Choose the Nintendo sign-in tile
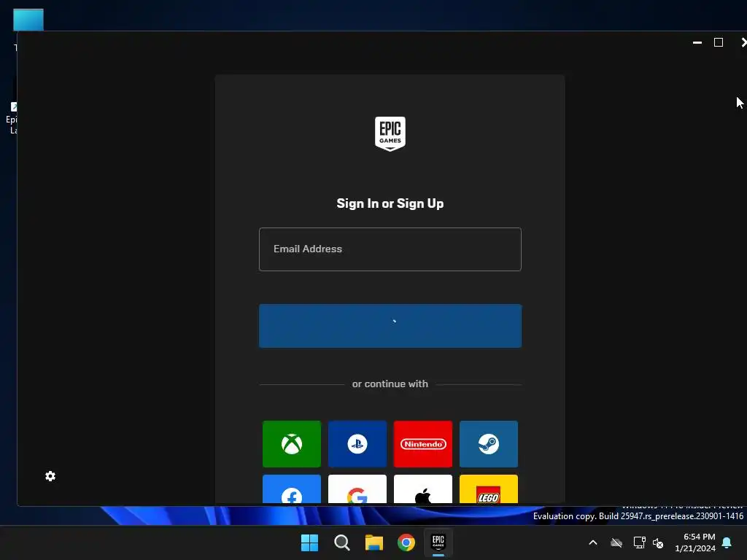This screenshot has width=747, height=560. [x=423, y=444]
